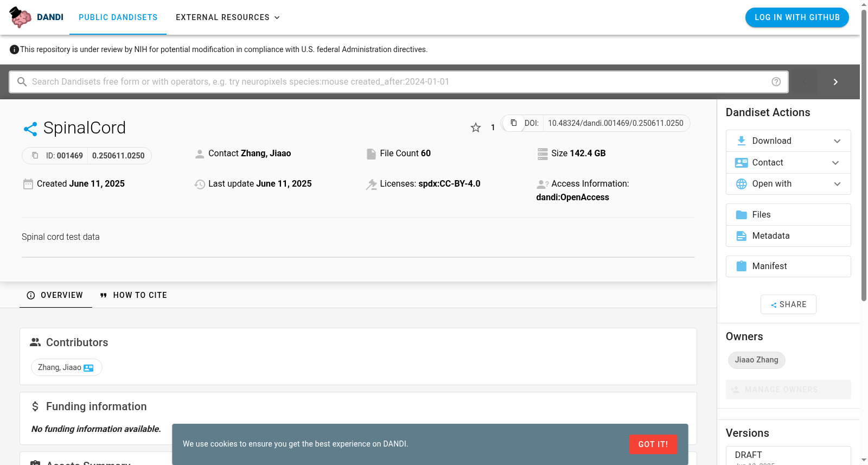Click the DANDI brain logo
Viewport: 868px width, 465px height.
(21, 17)
